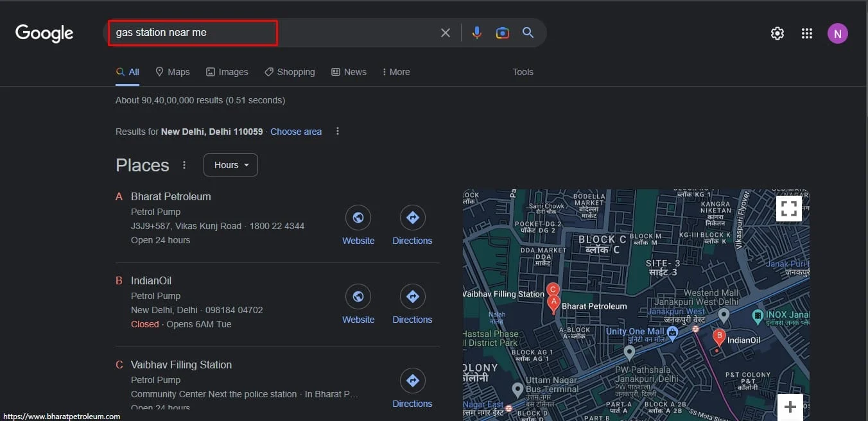This screenshot has height=421, width=868.
Task: Expand the More search categories menu
Action: (x=396, y=72)
